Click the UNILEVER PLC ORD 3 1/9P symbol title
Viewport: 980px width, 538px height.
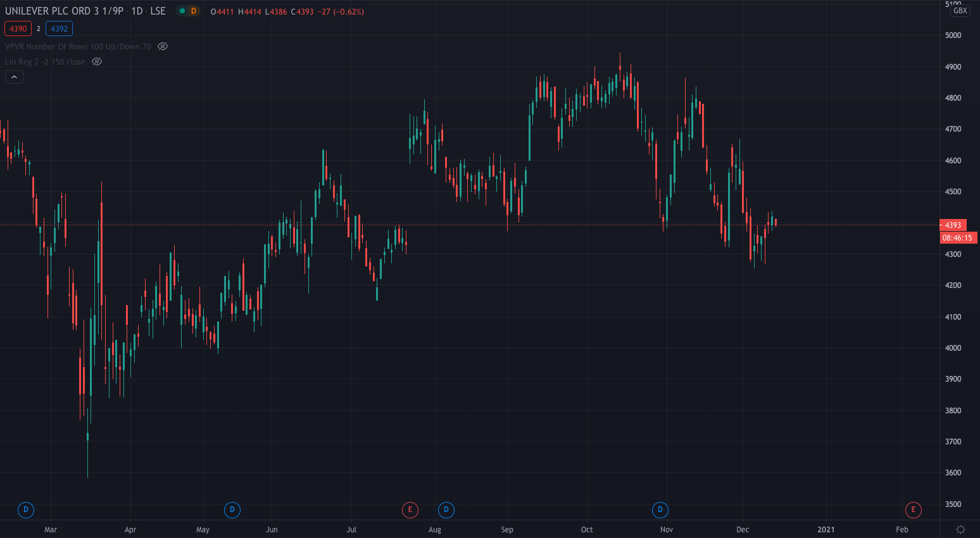click(65, 11)
